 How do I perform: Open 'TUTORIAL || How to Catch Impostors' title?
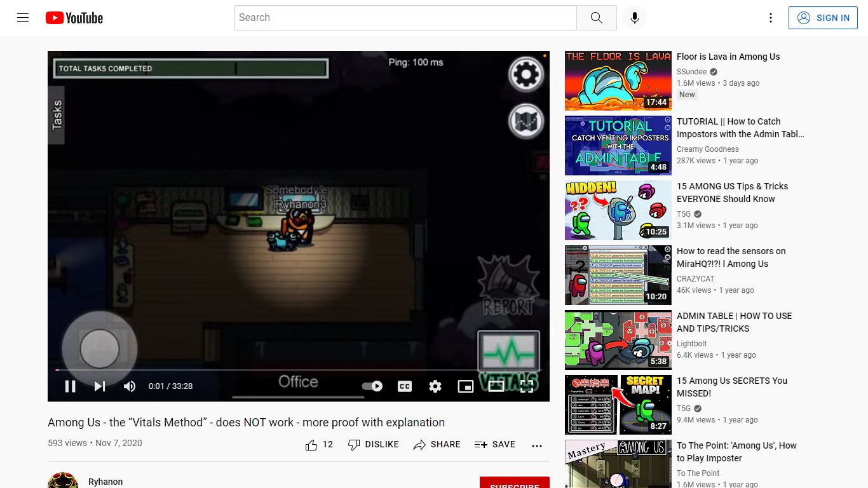[740, 128]
